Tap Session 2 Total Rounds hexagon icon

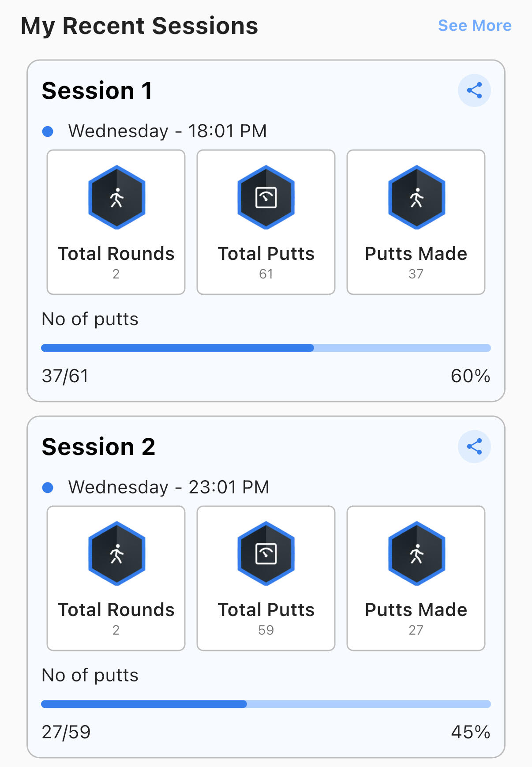click(116, 553)
